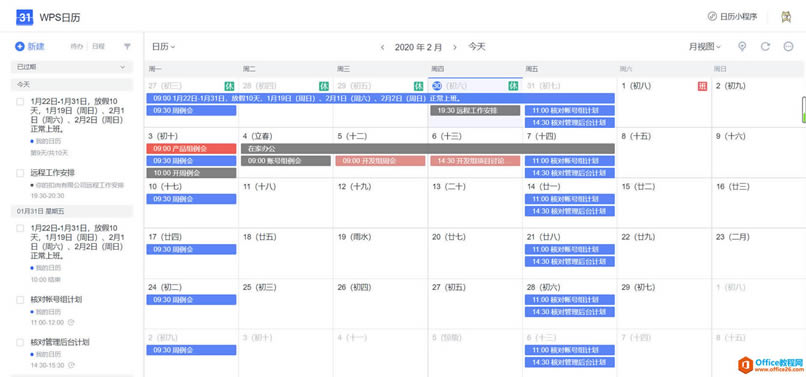Open the 月视图 view dropdown
Screen dimensions: 806x377
(x=705, y=47)
